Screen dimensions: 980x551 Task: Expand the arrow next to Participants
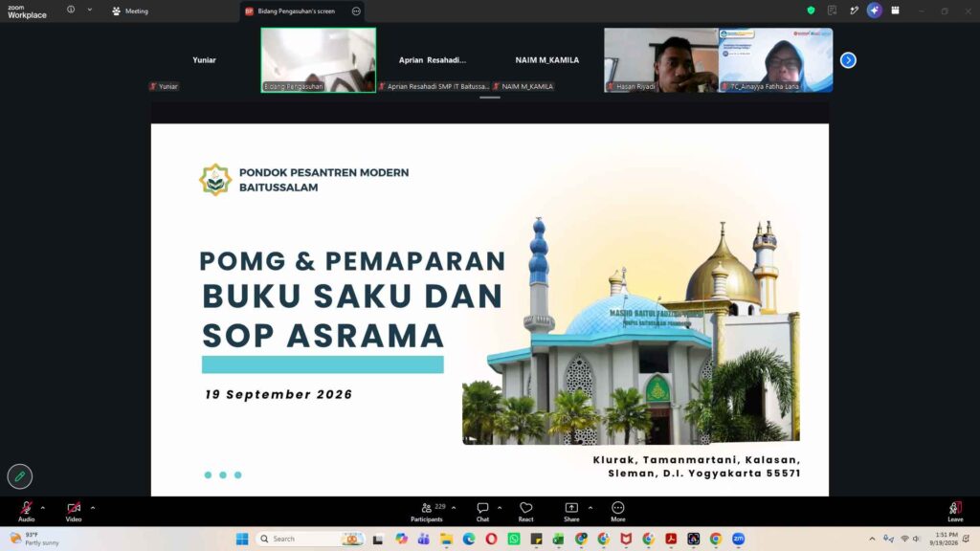coord(454,508)
